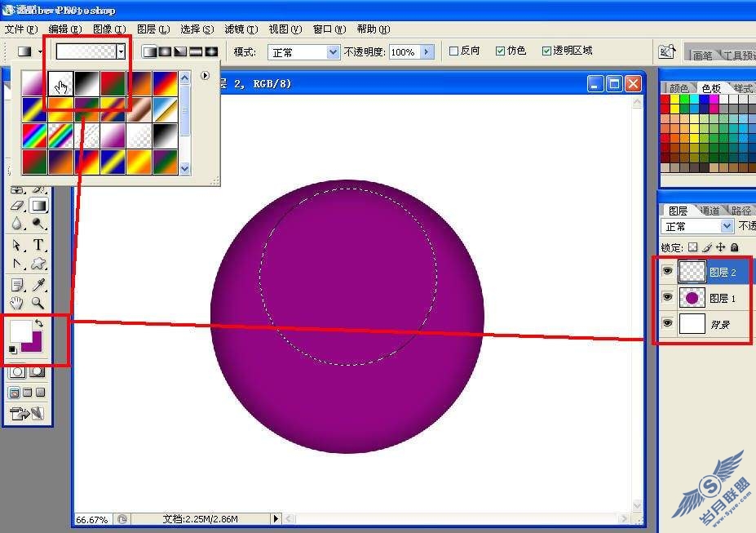The image size is (756, 533).
Task: Select the Notes tool
Action: (17, 285)
